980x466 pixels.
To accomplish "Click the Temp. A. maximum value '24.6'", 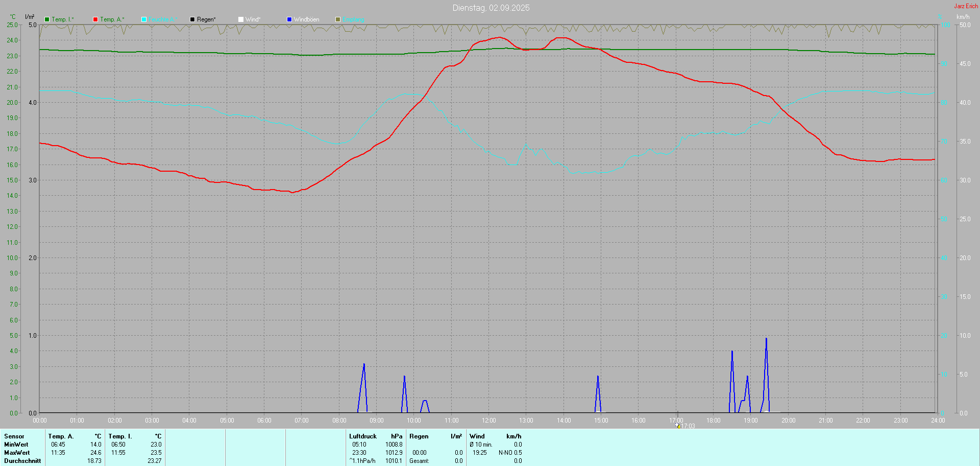I will [x=96, y=453].
